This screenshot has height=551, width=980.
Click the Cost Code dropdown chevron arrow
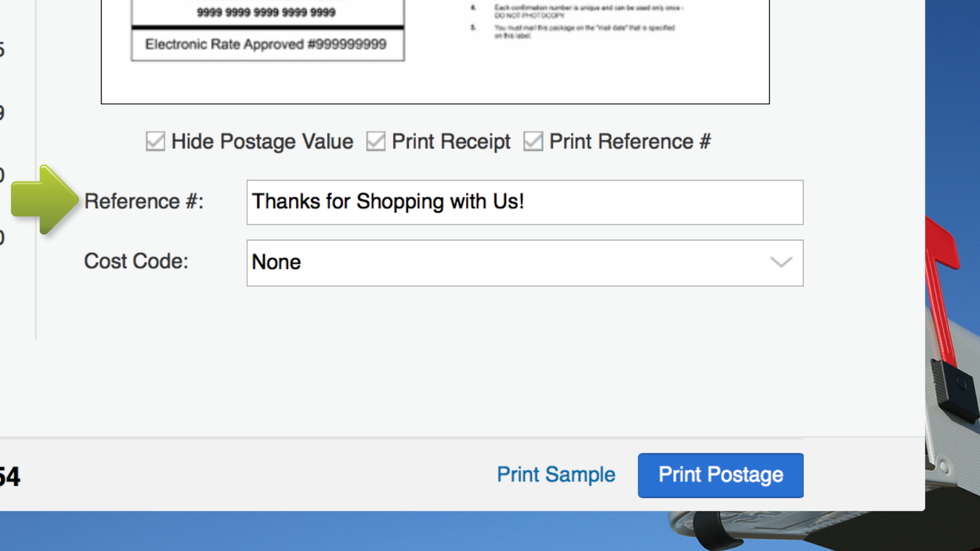coord(781,262)
